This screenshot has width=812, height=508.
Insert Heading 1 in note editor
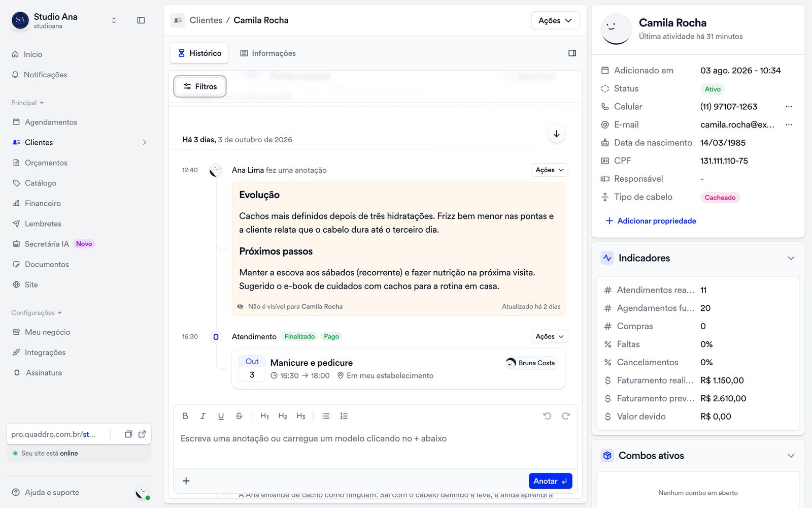pos(264,416)
